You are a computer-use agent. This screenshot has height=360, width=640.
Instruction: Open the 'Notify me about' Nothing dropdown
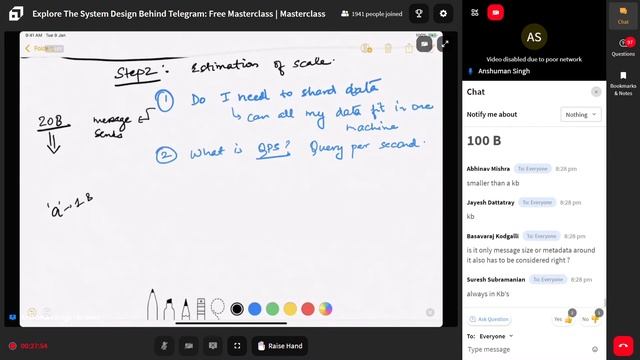(580, 115)
